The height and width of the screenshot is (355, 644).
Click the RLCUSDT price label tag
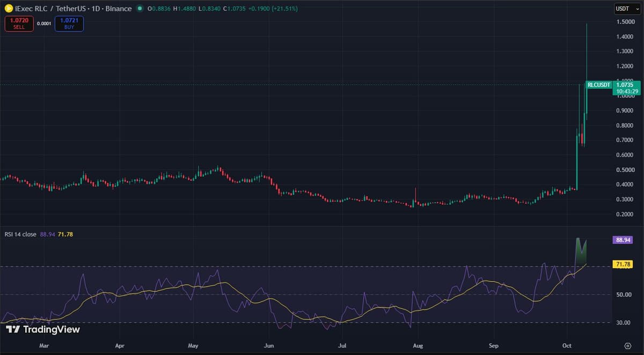(x=599, y=85)
